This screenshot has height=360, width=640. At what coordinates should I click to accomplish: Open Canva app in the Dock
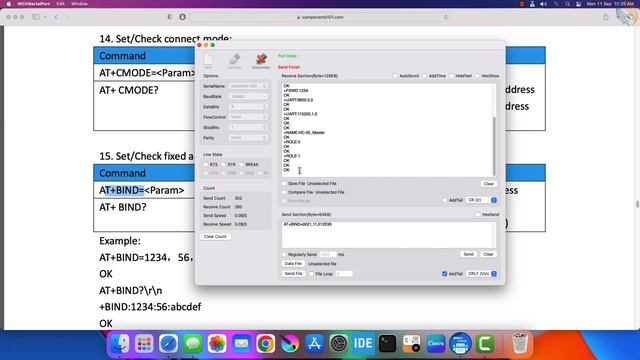coord(436,344)
